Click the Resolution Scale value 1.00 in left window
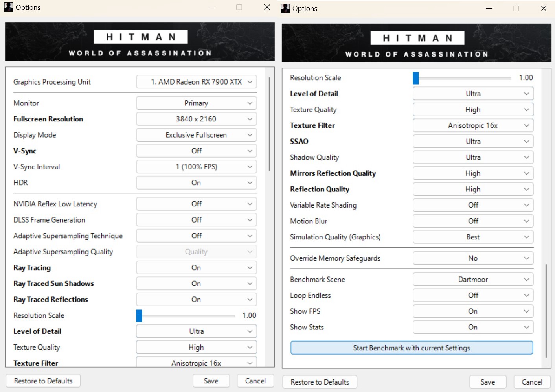 click(x=249, y=315)
